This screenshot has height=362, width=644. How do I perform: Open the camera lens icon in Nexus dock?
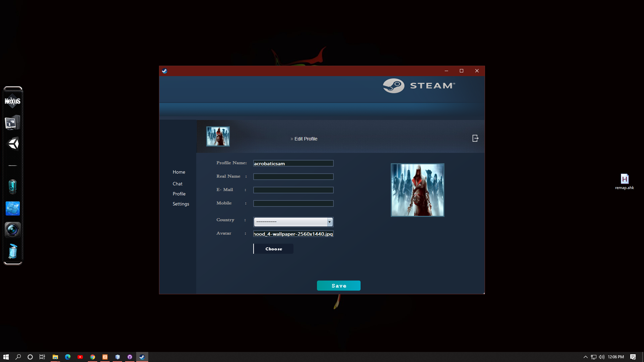[x=13, y=230]
